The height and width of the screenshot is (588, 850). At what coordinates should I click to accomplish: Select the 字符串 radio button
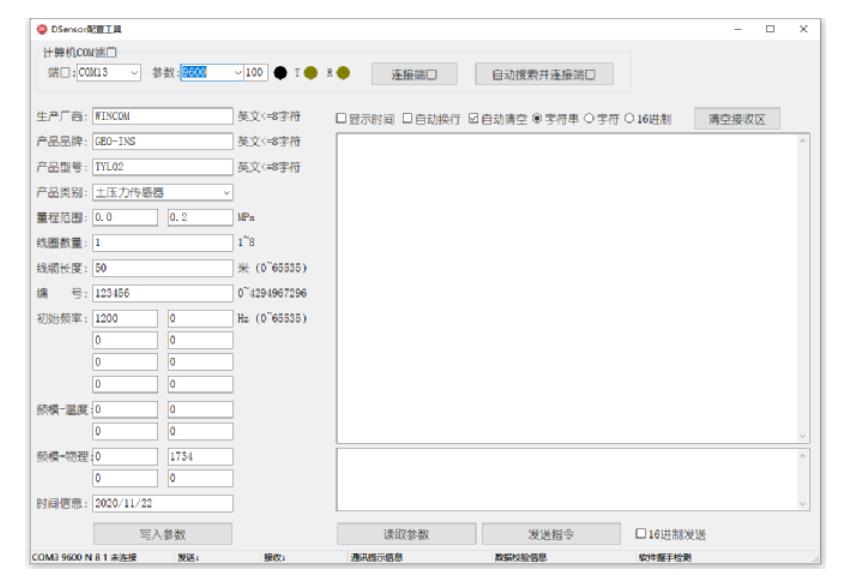pos(537,118)
